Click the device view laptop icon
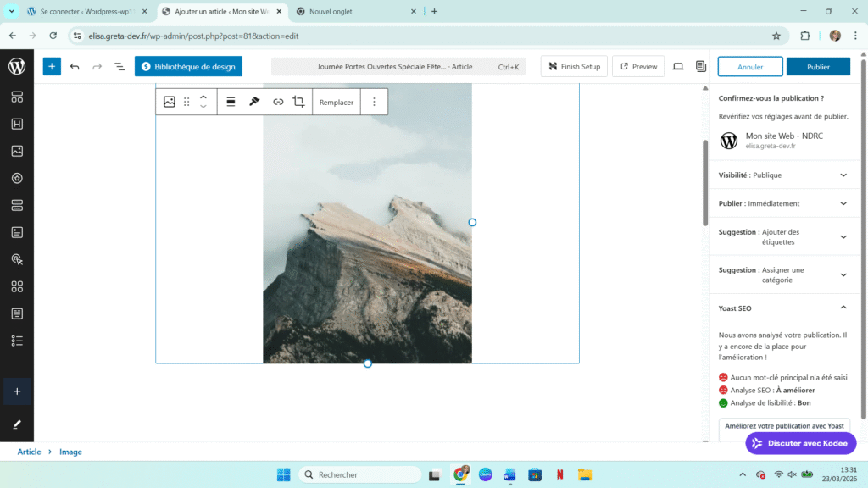Screen dimensions: 868x488 678,66
